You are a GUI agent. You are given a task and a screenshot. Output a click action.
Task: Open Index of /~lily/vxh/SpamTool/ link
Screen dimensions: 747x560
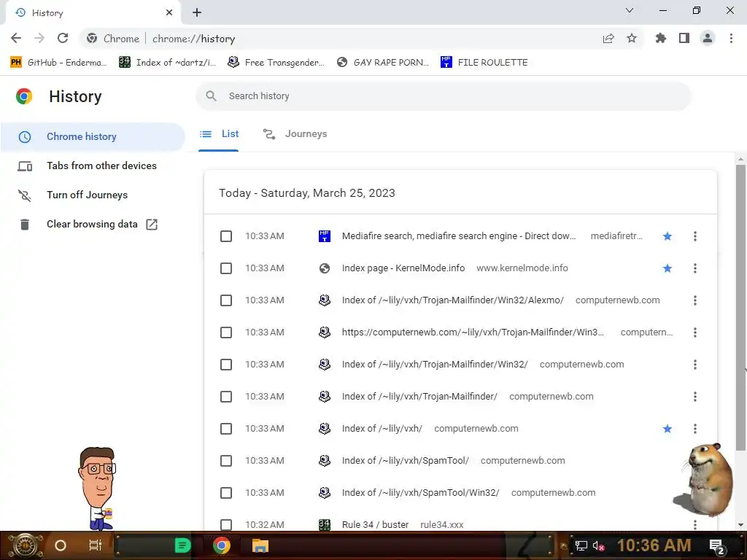(x=406, y=461)
